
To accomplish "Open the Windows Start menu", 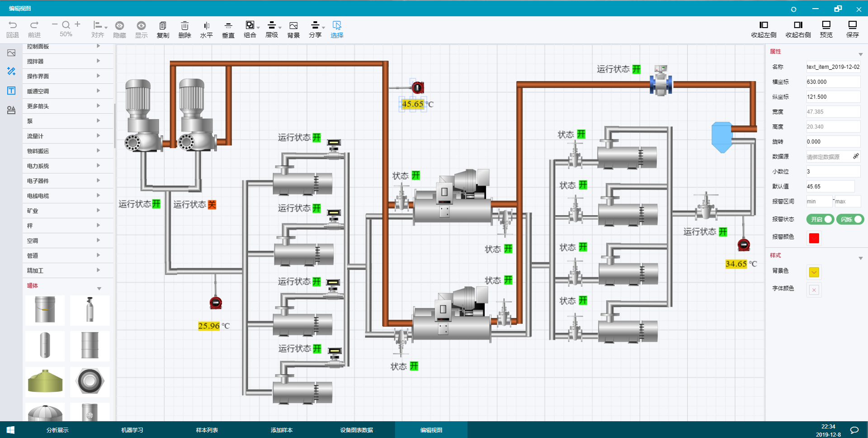I will click(10, 430).
